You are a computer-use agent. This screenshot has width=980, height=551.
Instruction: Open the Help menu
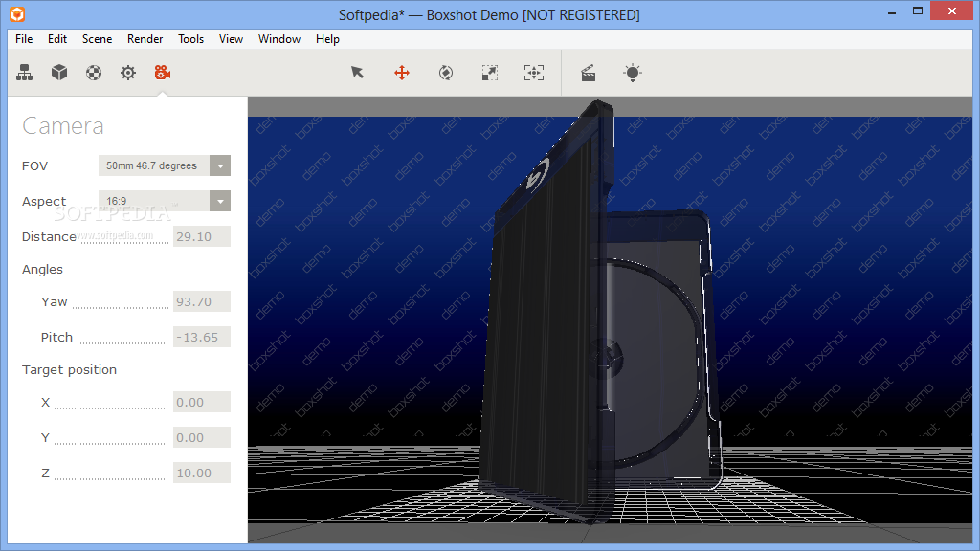pyautogui.click(x=327, y=38)
